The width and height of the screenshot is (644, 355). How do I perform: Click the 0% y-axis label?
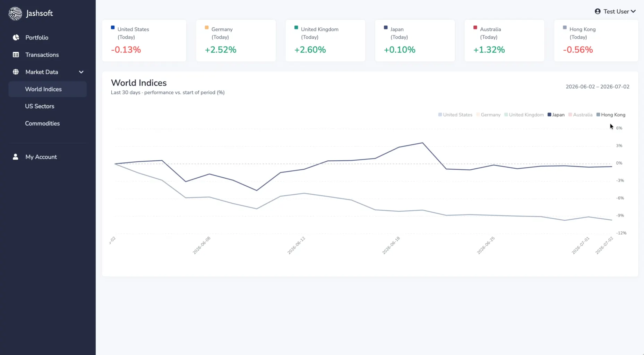pos(619,163)
